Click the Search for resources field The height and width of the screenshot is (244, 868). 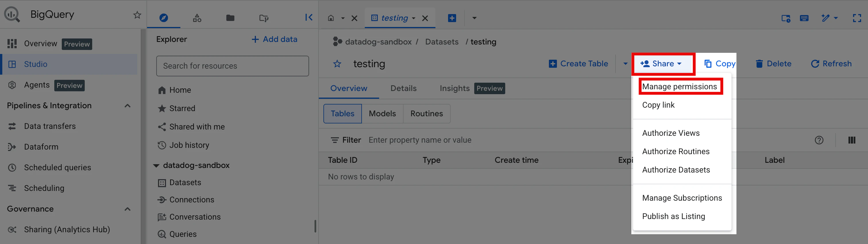point(232,66)
